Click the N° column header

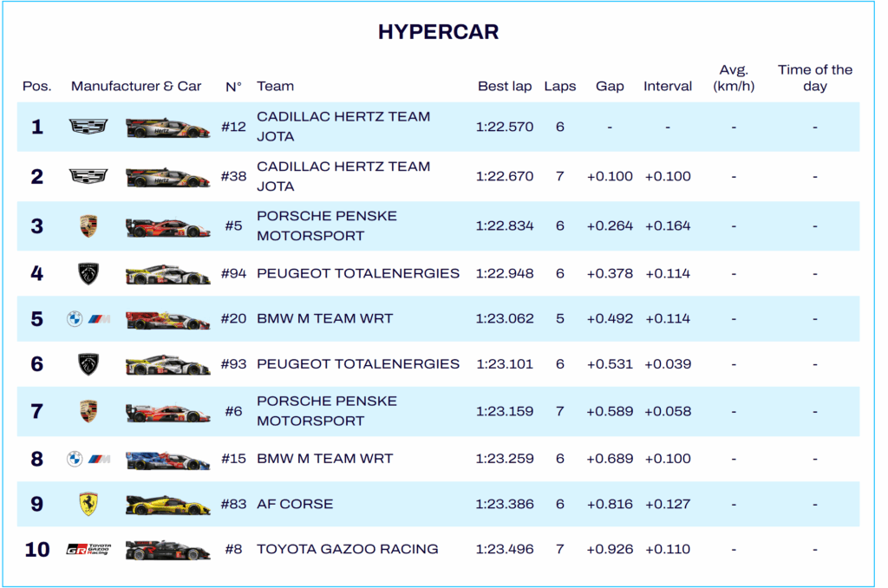(233, 87)
